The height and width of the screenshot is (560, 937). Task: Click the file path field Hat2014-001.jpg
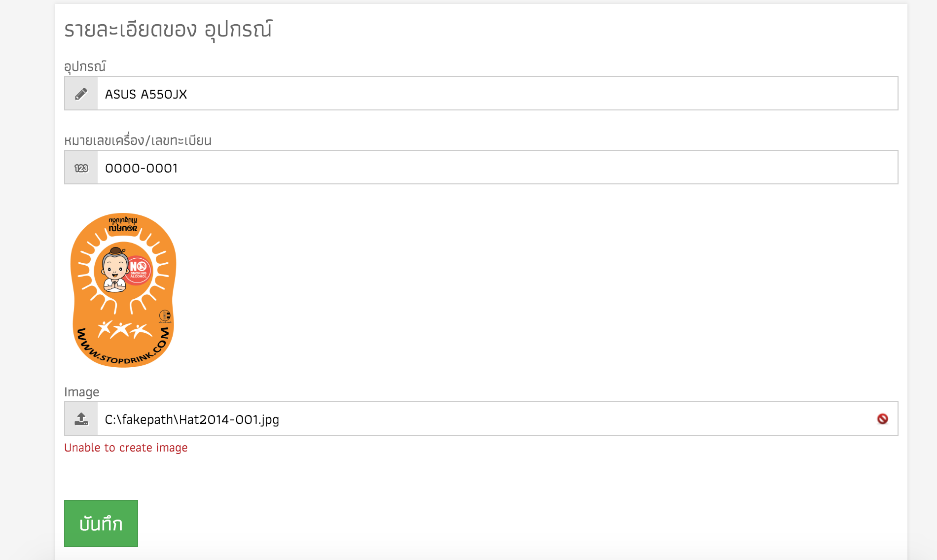pyautogui.click(x=498, y=419)
